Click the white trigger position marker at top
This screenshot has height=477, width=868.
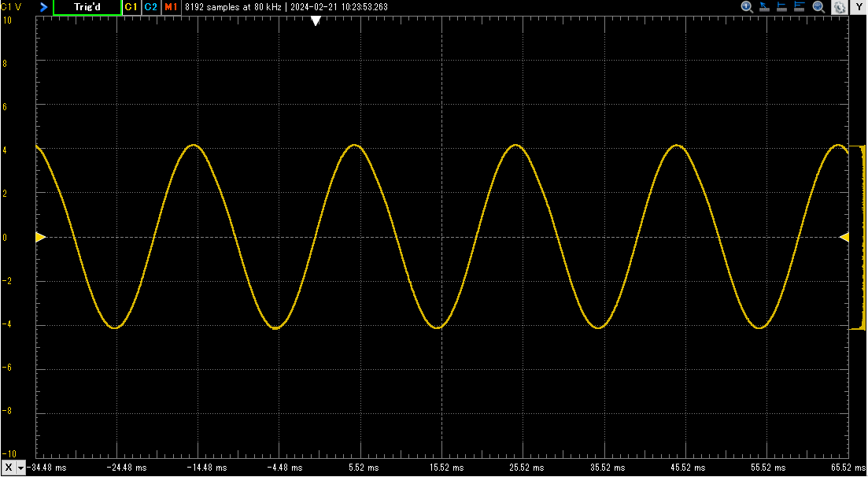[x=316, y=21]
